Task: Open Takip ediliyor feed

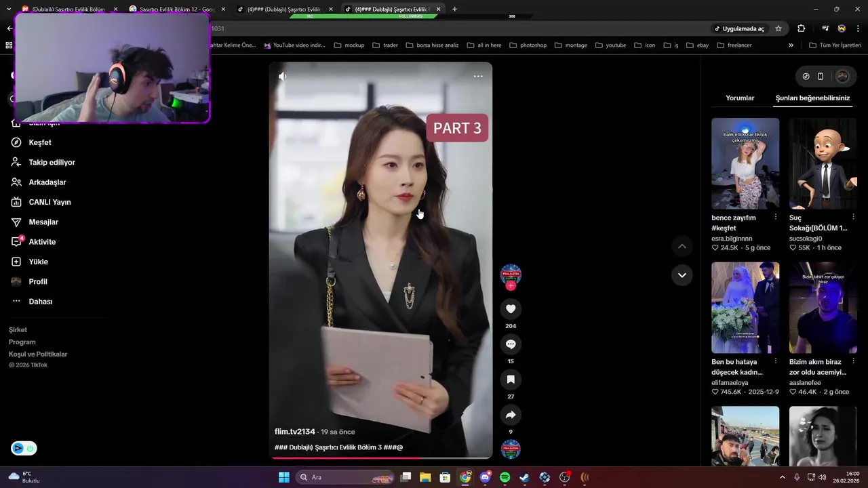Action: (x=43, y=163)
